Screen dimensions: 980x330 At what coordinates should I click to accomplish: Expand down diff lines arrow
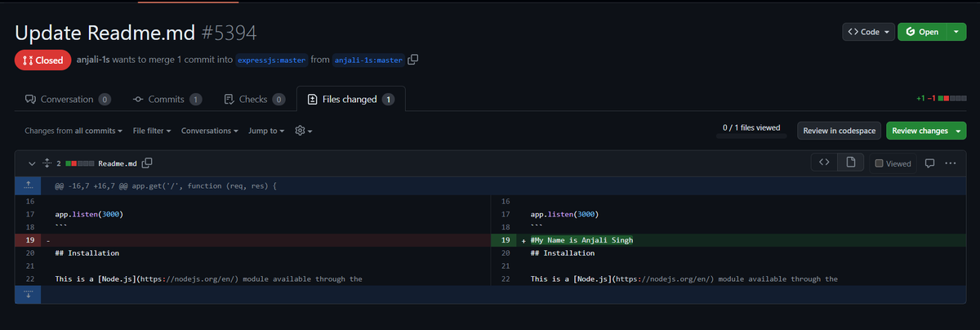coord(29,294)
